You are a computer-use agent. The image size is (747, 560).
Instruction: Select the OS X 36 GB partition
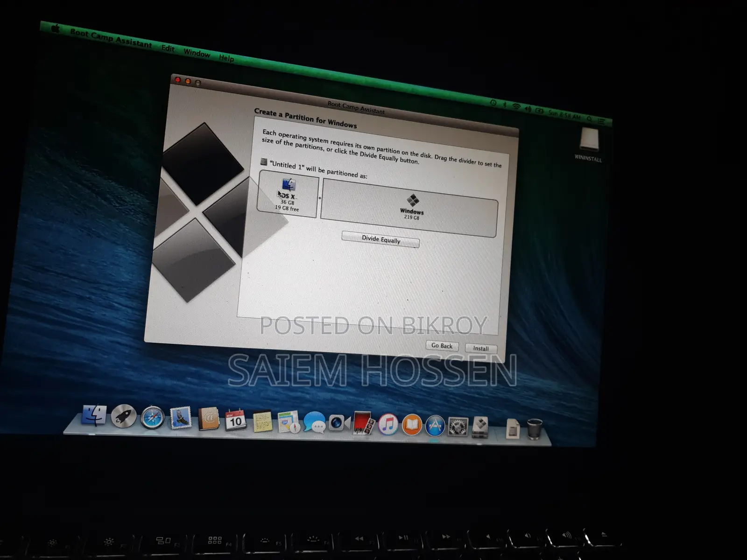pos(288,194)
